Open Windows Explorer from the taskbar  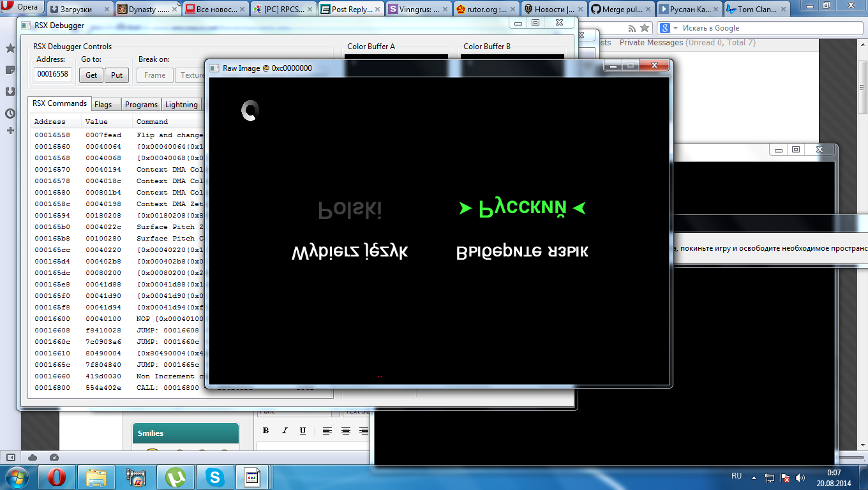(x=96, y=477)
